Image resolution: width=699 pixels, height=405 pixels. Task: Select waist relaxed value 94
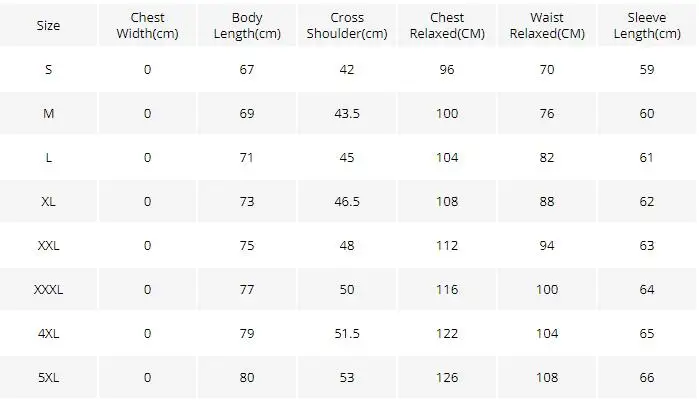pos(547,246)
